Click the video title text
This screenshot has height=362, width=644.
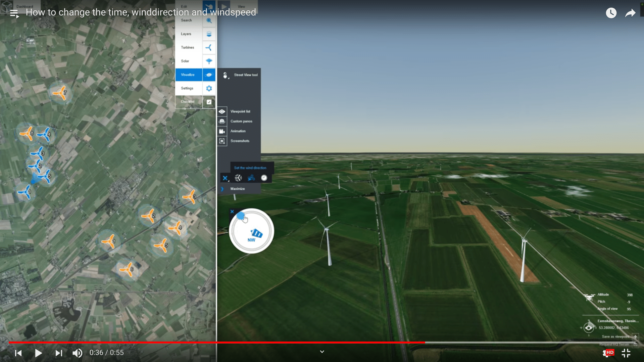(141, 12)
